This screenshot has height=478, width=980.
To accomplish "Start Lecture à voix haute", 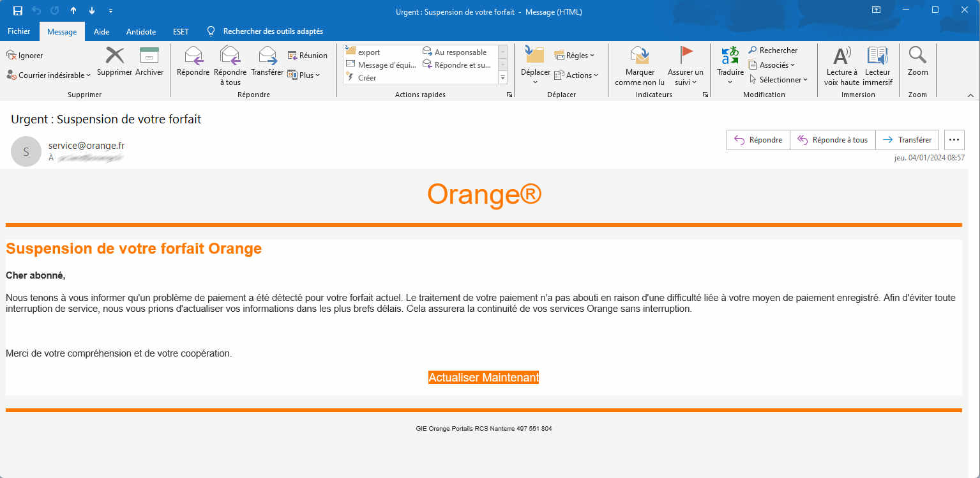I will (841, 66).
